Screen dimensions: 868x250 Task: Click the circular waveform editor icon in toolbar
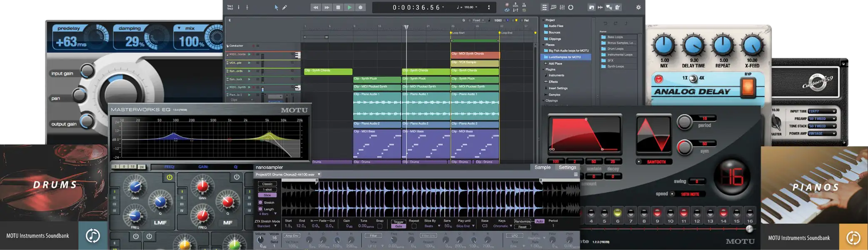pyautogui.click(x=571, y=7)
